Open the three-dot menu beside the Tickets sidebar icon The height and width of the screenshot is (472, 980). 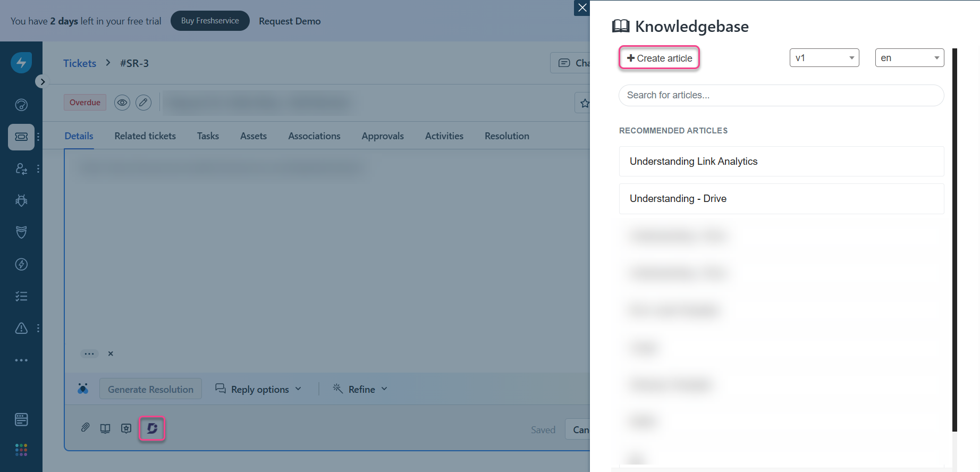tap(38, 137)
